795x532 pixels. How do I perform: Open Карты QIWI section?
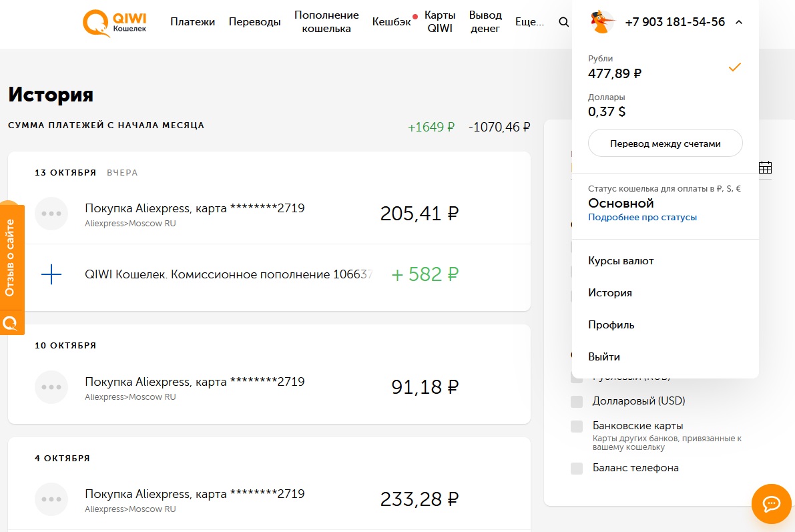[440, 22]
